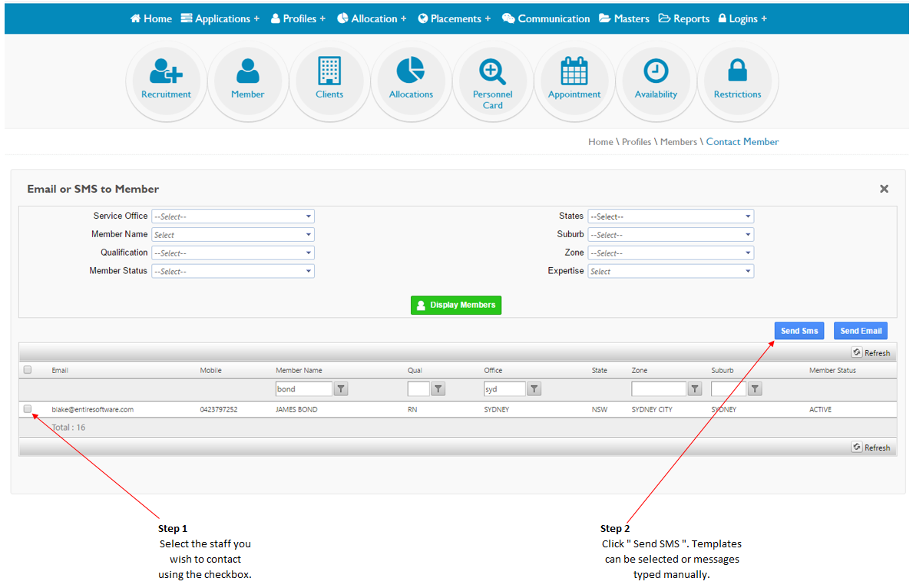Open the Masters menu item
Image resolution: width=916 pixels, height=588 pixels.
point(624,18)
